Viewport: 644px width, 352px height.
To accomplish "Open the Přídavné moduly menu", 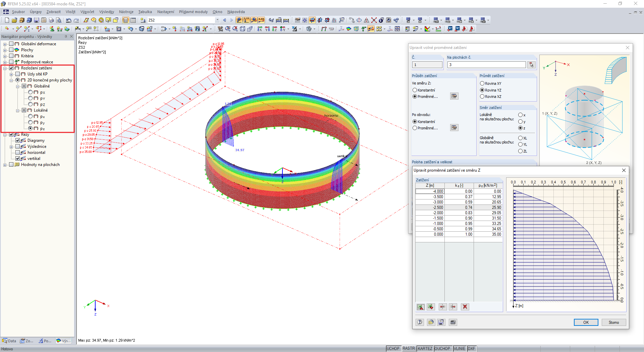I will pyautogui.click(x=193, y=12).
